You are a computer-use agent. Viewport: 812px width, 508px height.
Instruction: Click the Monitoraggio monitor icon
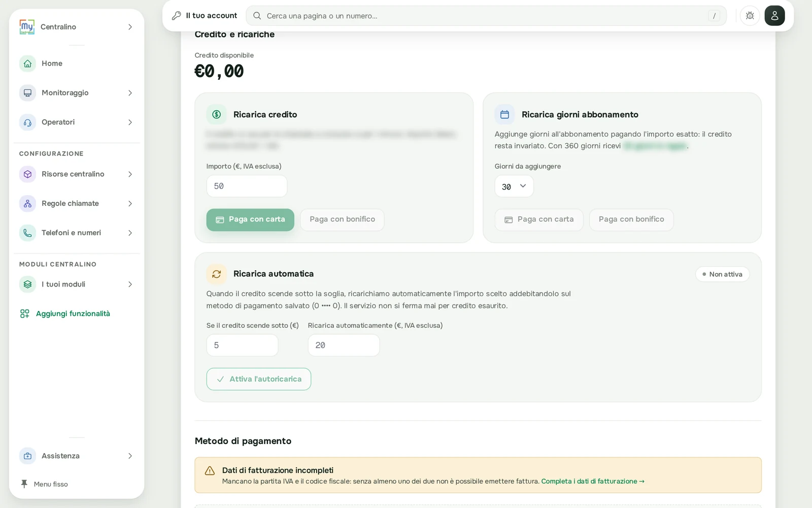[27, 93]
